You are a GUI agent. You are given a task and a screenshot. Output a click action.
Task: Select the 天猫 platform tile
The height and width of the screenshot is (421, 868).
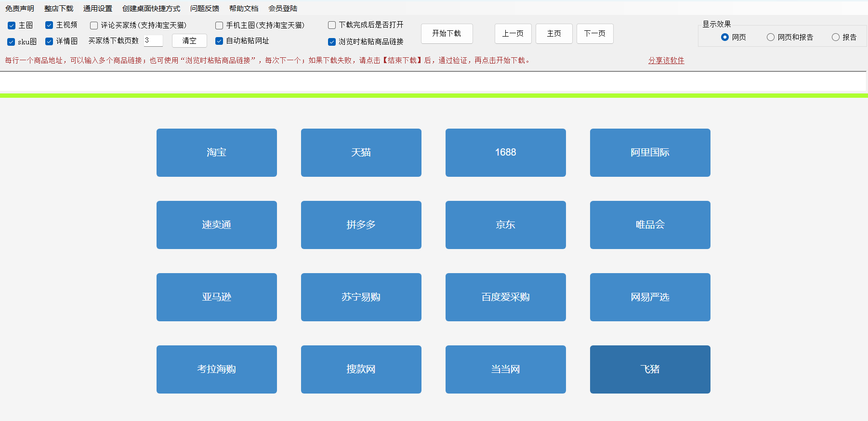[x=361, y=153]
